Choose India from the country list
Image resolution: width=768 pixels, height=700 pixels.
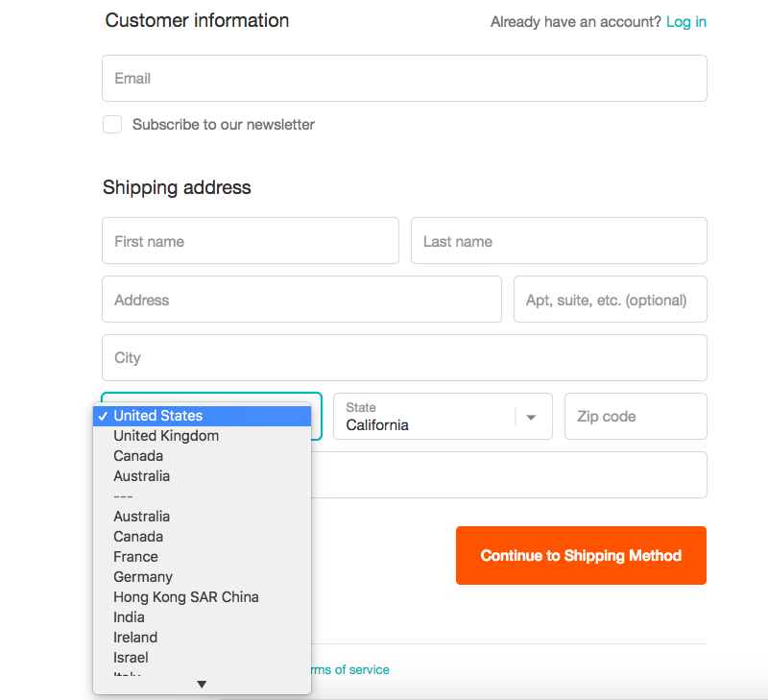pyautogui.click(x=129, y=617)
